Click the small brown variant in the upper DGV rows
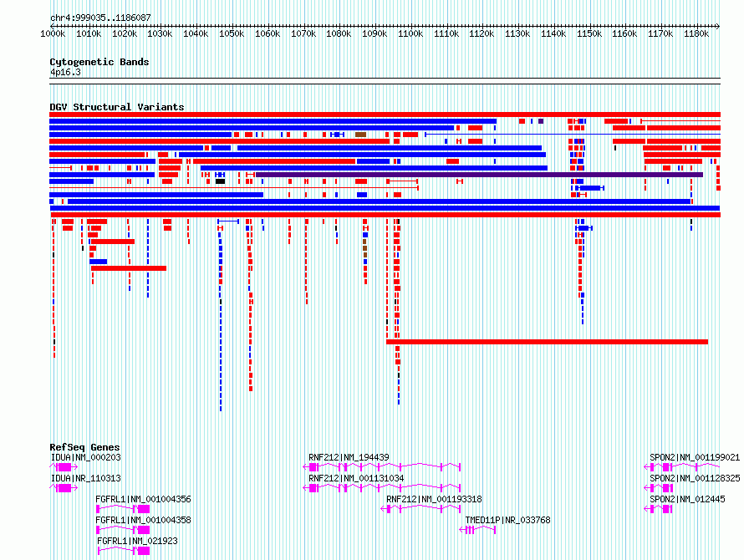 point(360,135)
